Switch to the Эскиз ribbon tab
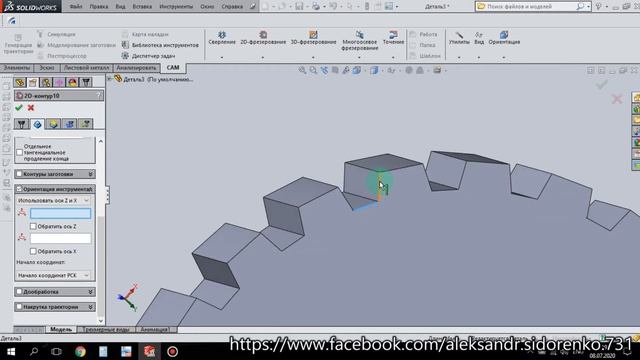640x360 pixels. pos(47,68)
